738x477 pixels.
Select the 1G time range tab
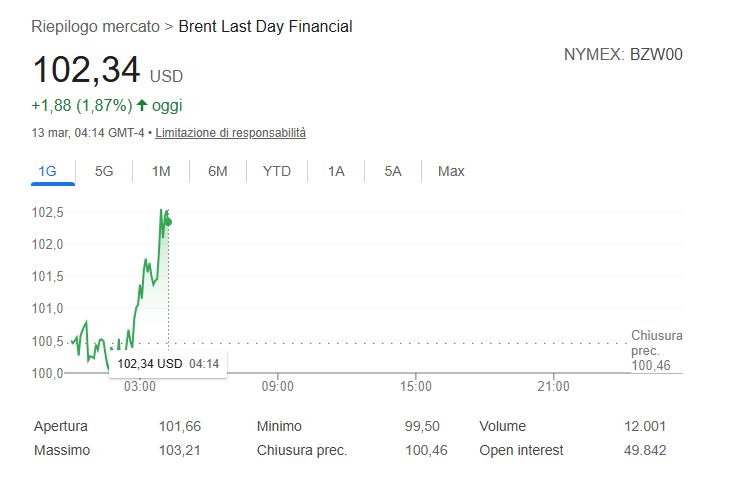coord(47,171)
